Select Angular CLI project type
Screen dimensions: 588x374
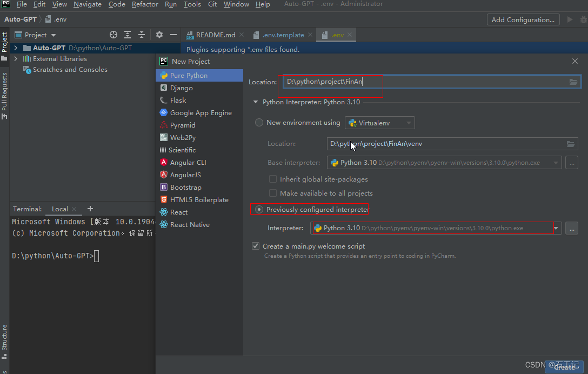pos(199,163)
